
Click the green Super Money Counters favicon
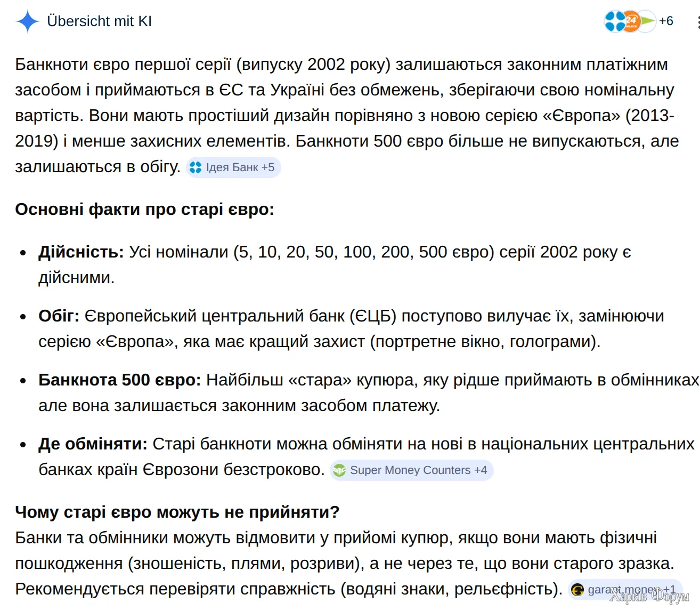(x=340, y=470)
